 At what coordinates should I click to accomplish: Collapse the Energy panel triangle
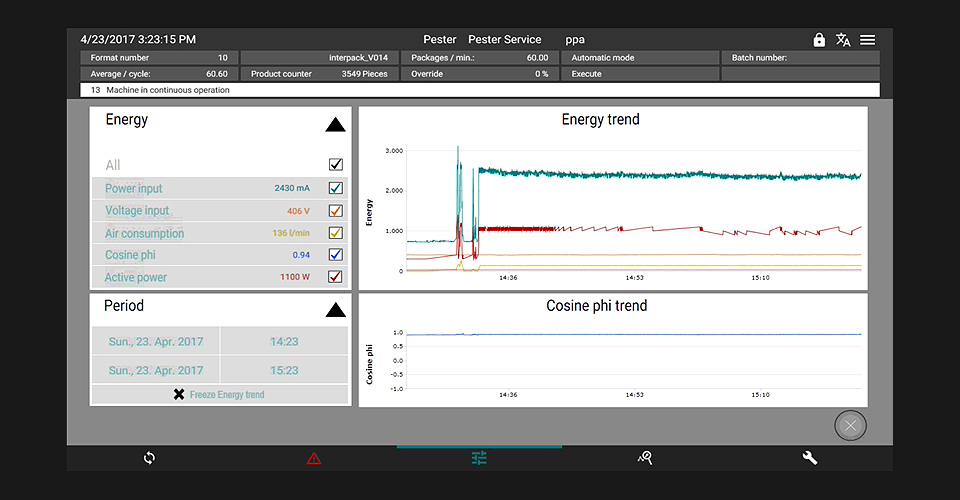point(335,125)
